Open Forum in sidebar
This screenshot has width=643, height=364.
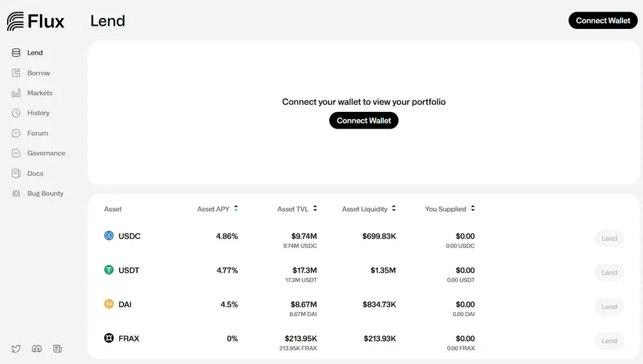pos(37,133)
